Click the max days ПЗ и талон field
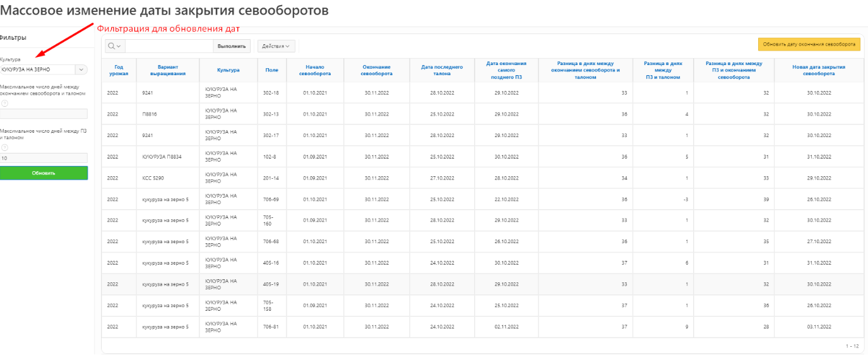 [44, 158]
